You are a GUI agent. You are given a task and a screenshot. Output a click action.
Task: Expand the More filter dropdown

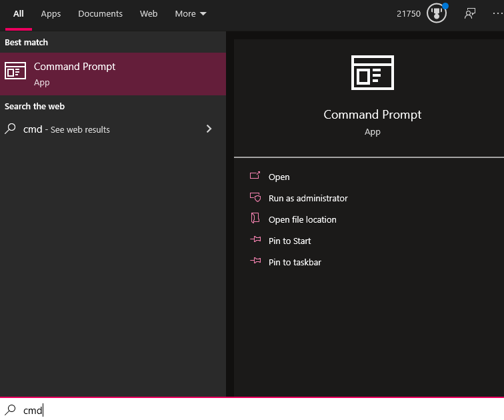point(191,14)
